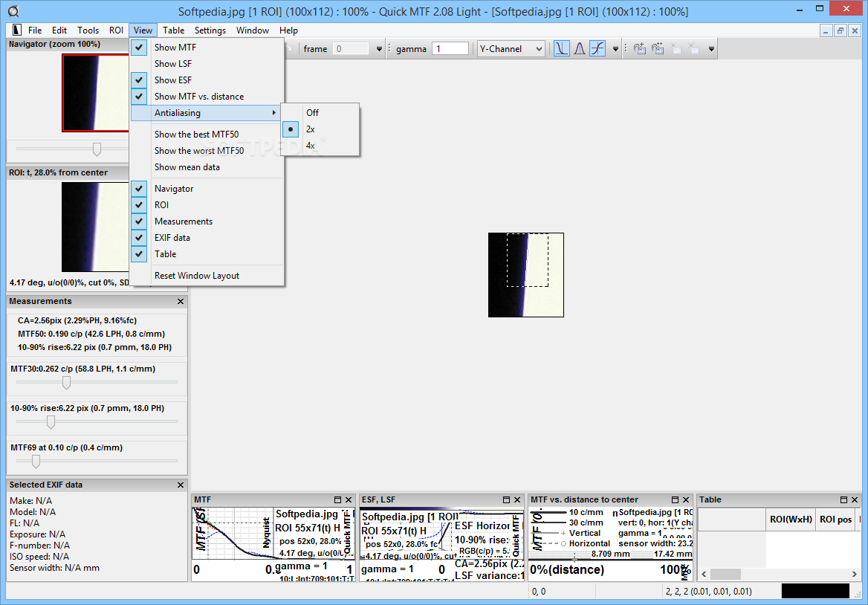This screenshot has width=868, height=605.
Task: Close the Table panel
Action: [855, 499]
